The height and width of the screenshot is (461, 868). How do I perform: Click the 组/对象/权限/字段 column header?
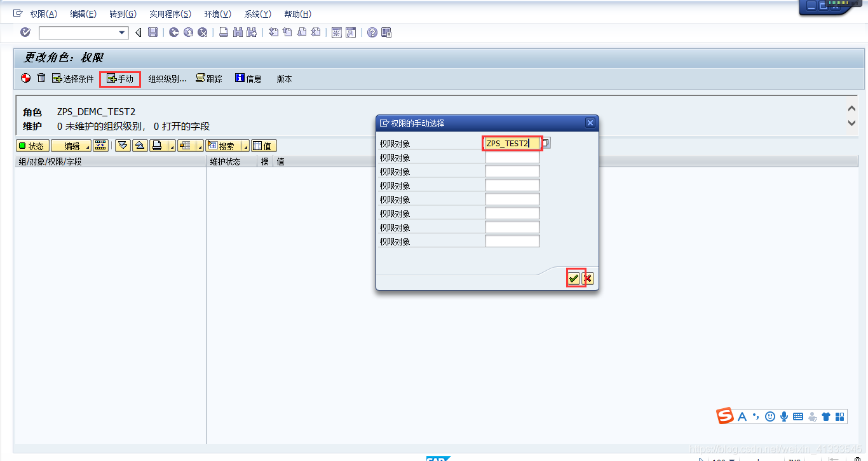[x=110, y=162]
